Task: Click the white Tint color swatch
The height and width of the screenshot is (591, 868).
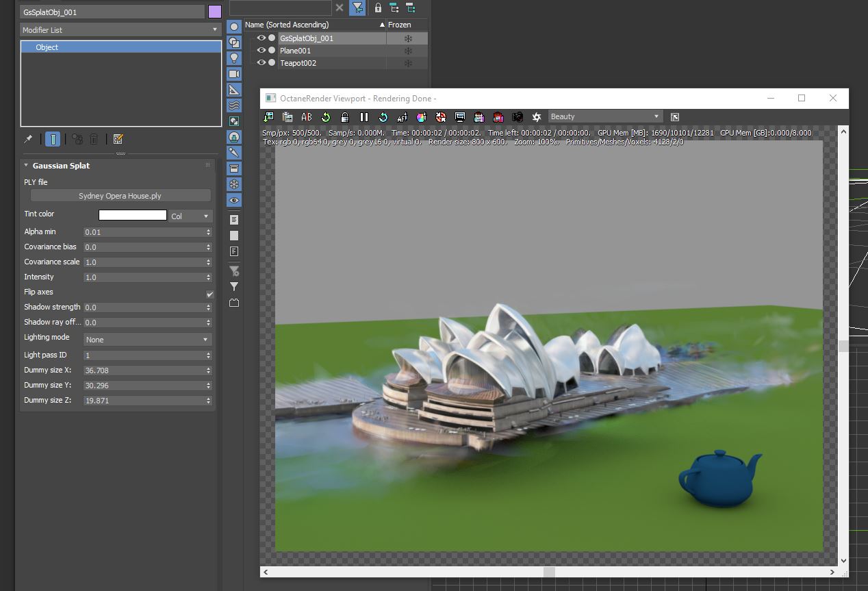Action: point(133,215)
